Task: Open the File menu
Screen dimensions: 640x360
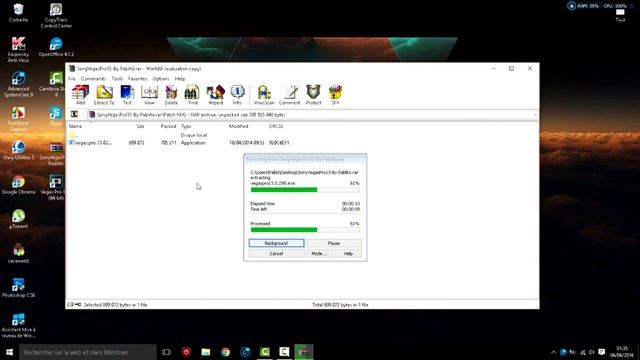Action: [x=72, y=78]
